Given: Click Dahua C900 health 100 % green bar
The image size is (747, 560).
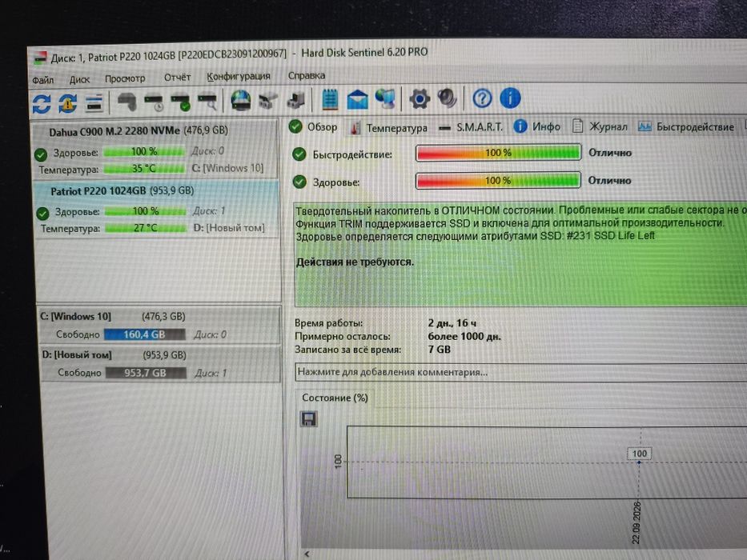Looking at the screenshot, I should [144, 151].
